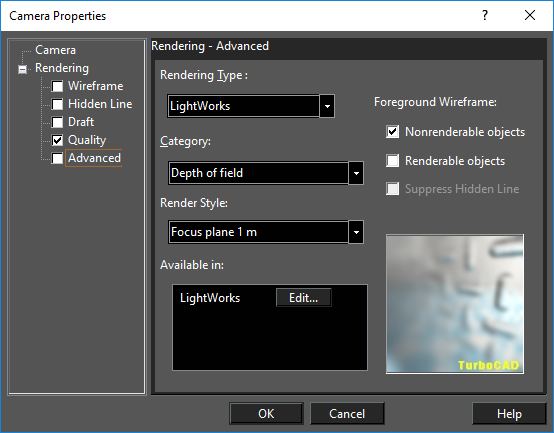The image size is (554, 433).
Task: Tick the Advanced checkbox in the tree
Action: (x=57, y=158)
